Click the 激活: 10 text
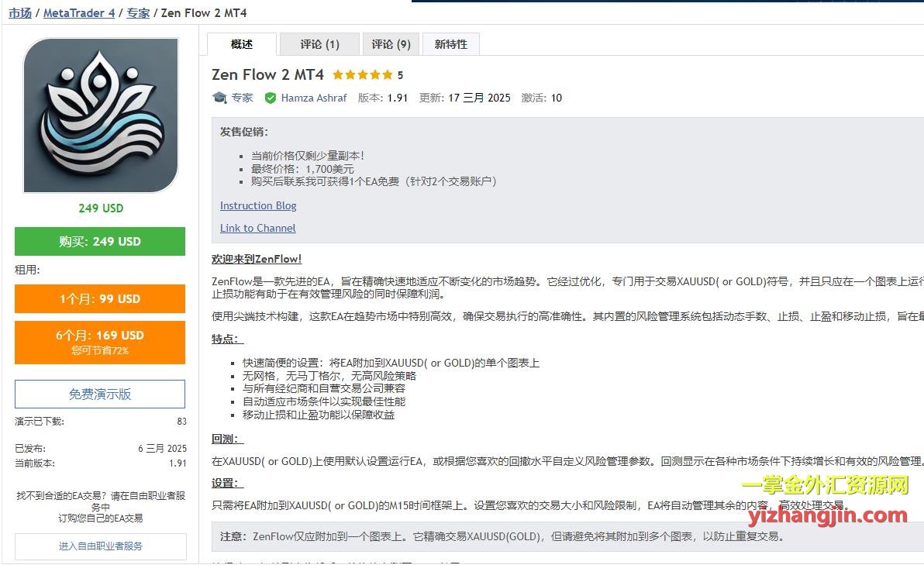The image size is (924, 565). pos(542,98)
